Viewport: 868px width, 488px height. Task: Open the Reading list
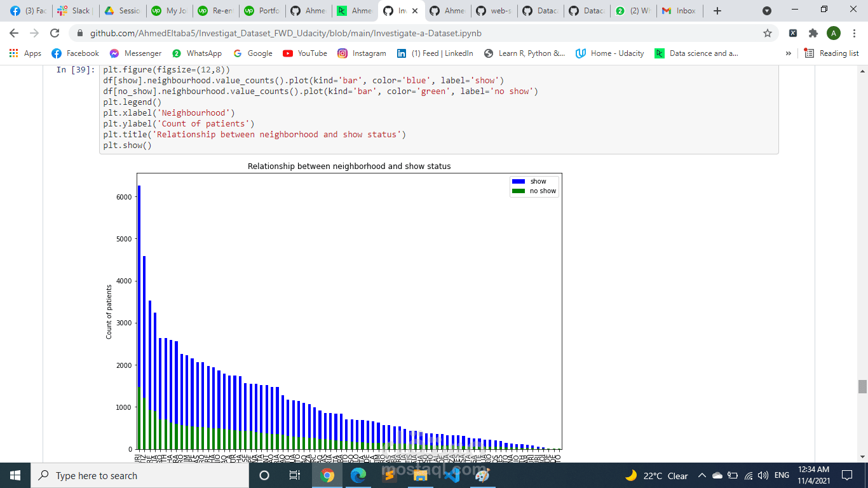pyautogui.click(x=832, y=53)
